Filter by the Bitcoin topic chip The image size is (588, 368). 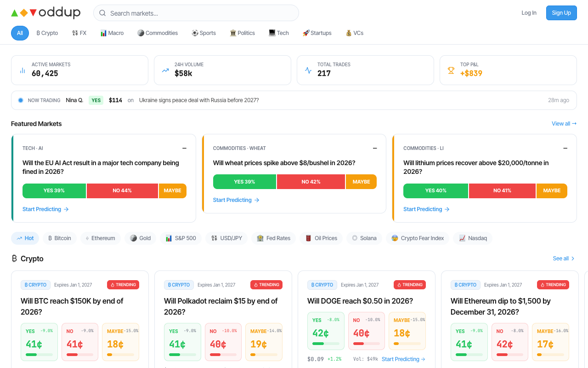point(59,238)
